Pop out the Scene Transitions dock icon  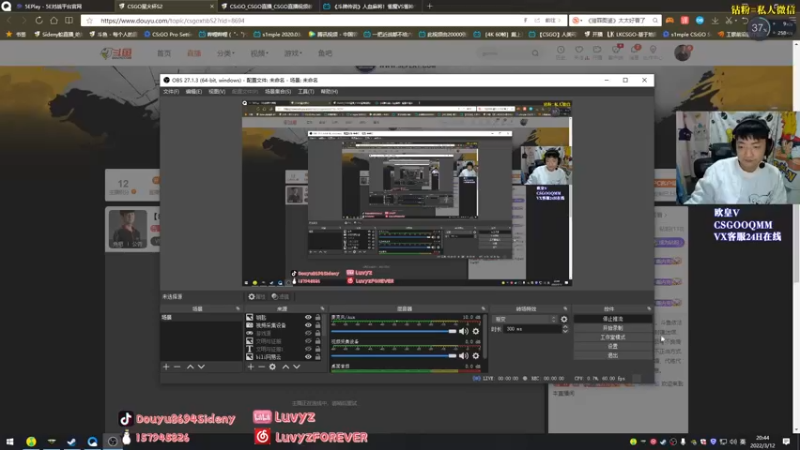tap(565, 309)
